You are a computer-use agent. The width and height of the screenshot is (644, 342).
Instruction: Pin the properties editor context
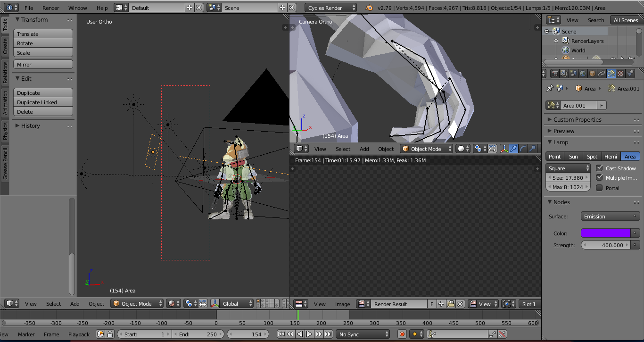pos(551,88)
